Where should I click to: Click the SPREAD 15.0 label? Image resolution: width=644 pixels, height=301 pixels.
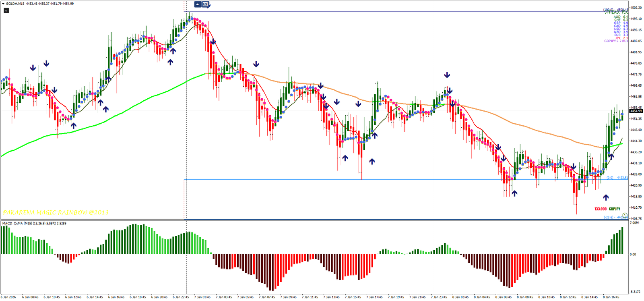tap(616, 12)
